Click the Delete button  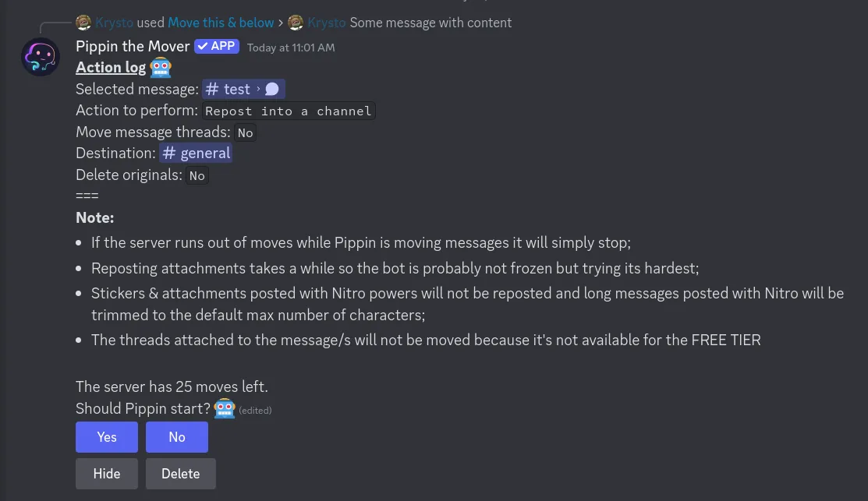(180, 474)
